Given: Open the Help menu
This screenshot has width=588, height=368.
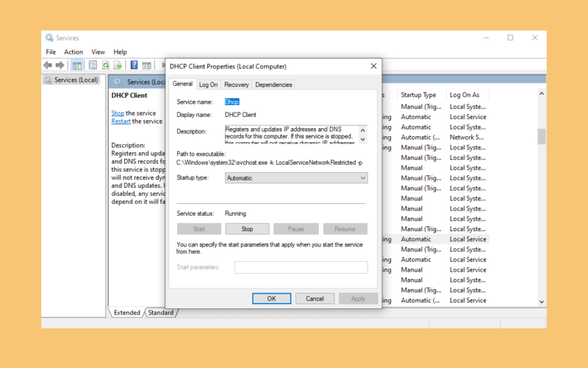Looking at the screenshot, I should click(x=120, y=52).
